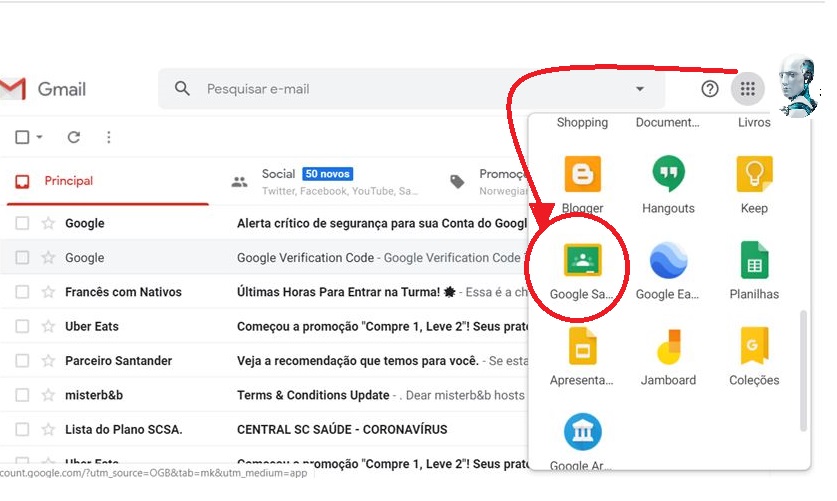This screenshot has width=837, height=501.
Task: Show search options dropdown arrow
Action: click(x=639, y=89)
